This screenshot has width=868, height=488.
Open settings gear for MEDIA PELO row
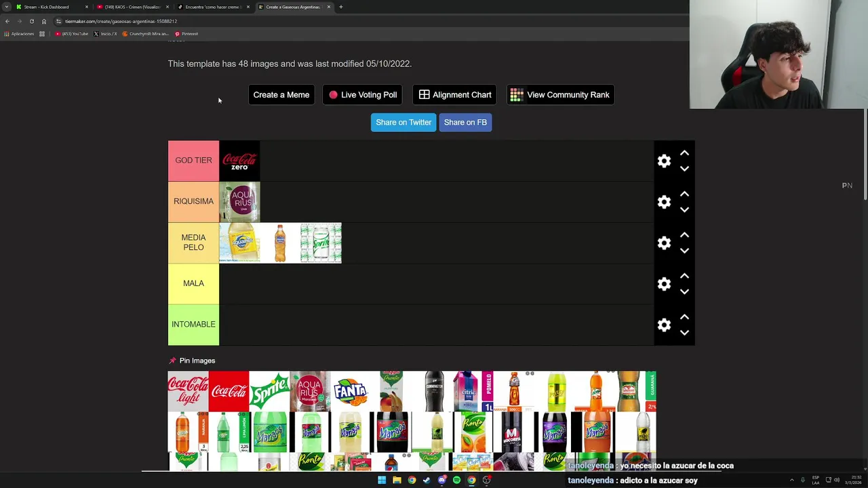[664, 243]
